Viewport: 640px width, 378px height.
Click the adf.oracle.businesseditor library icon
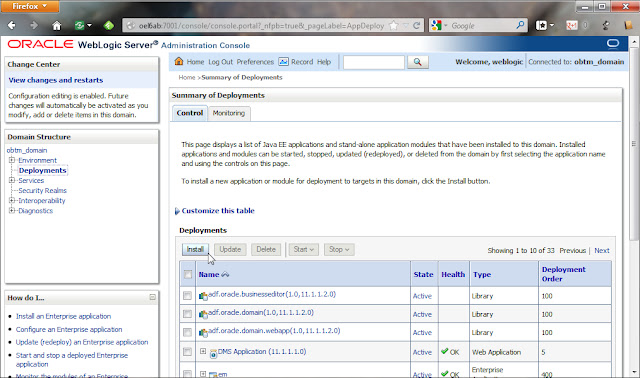click(203, 296)
